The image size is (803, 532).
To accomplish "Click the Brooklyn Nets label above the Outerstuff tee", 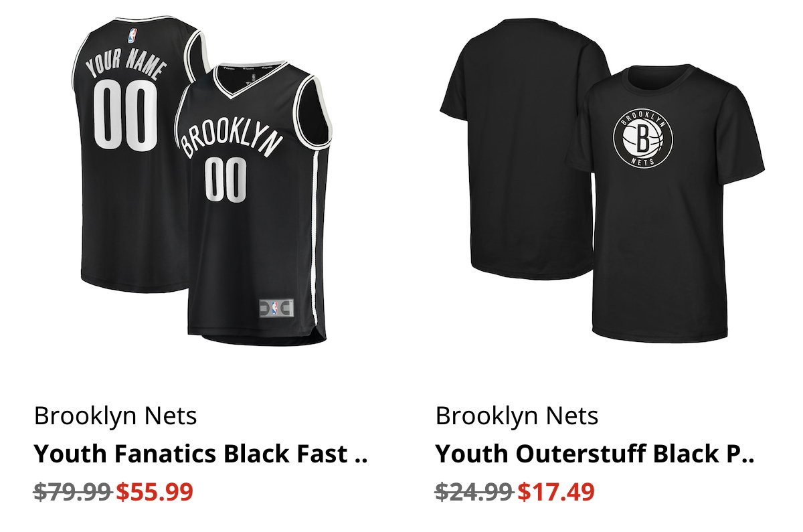I will pyautogui.click(x=517, y=416).
